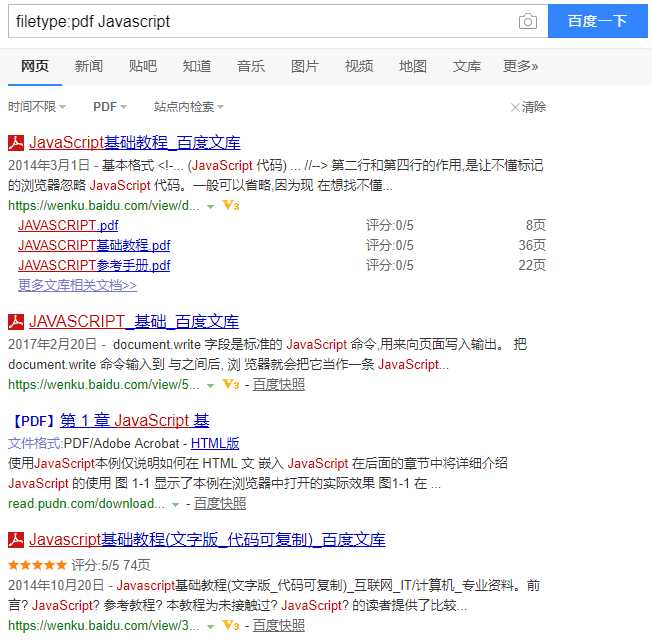
Task: Go to the 知道 tab
Action: (x=197, y=66)
